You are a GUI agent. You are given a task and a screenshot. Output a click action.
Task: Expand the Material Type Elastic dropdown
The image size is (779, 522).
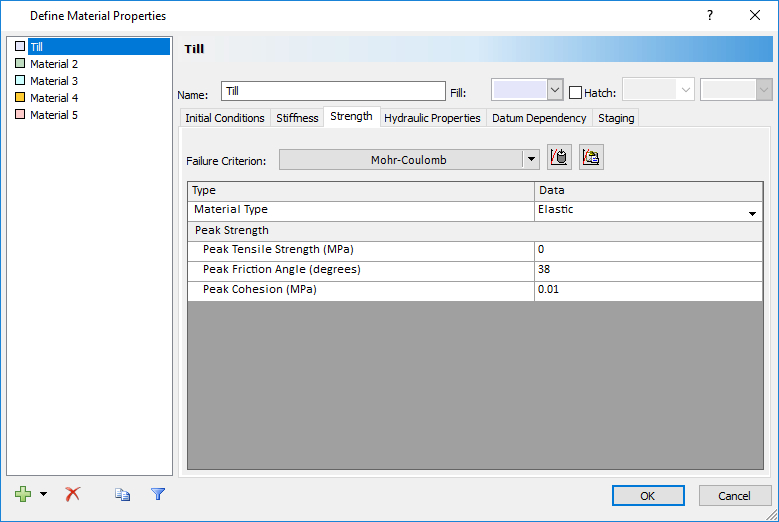point(752,214)
